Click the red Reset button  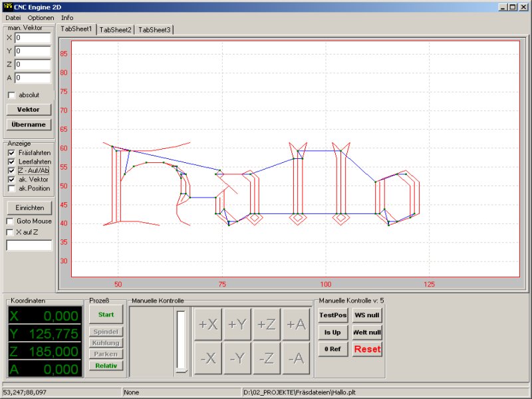pyautogui.click(x=367, y=348)
